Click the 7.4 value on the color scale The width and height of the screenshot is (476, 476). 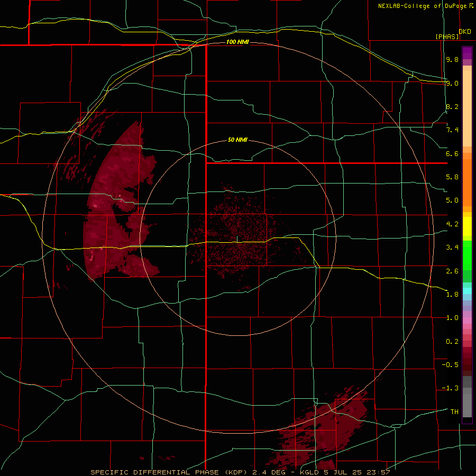(x=452, y=130)
